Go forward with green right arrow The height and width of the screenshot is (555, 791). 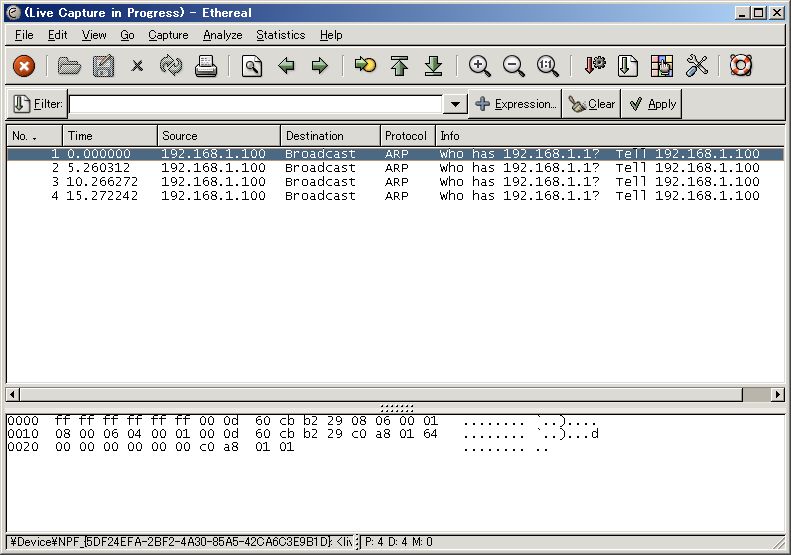[x=320, y=66]
